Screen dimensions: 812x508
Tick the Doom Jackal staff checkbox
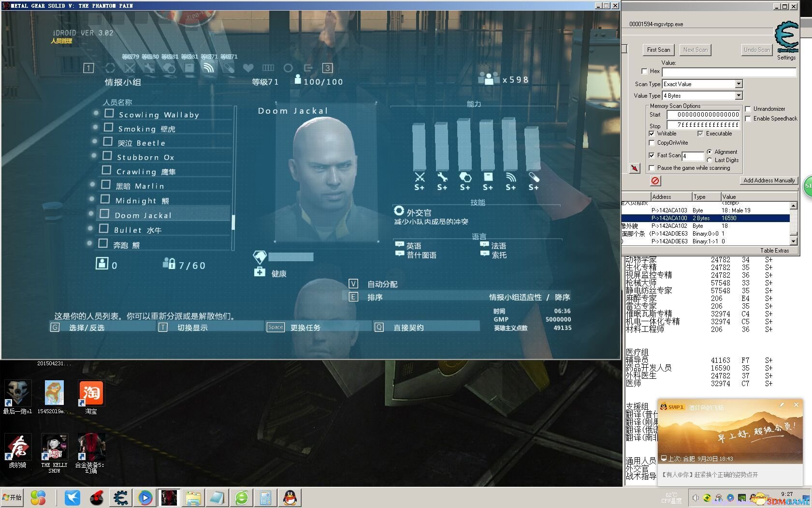pos(104,214)
